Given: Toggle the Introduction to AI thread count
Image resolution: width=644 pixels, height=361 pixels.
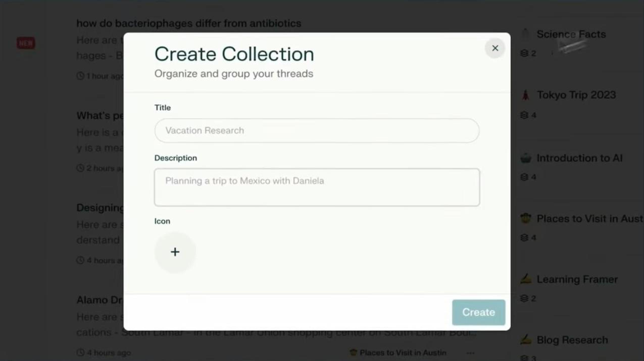Looking at the screenshot, I should [529, 177].
